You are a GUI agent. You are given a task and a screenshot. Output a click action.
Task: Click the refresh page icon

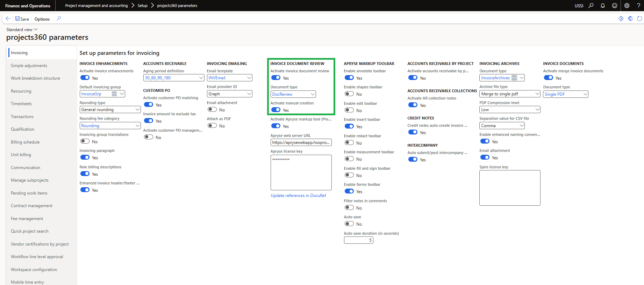click(x=639, y=19)
